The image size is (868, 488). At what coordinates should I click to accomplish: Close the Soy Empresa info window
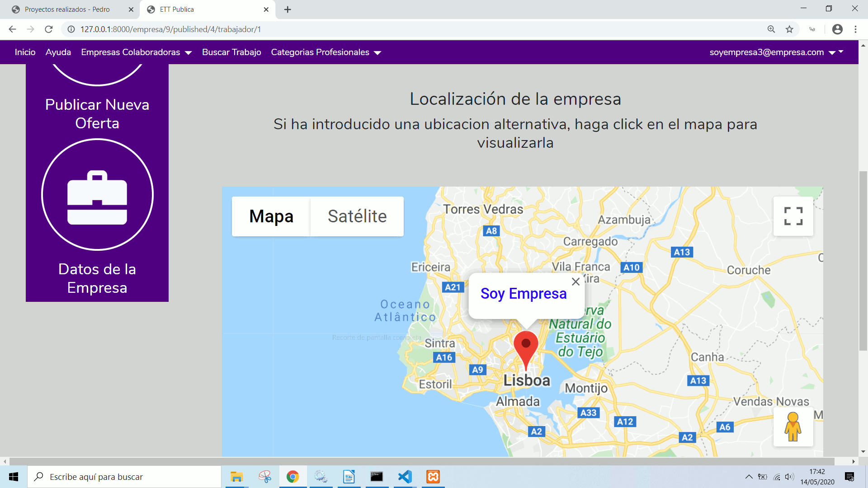[576, 282]
